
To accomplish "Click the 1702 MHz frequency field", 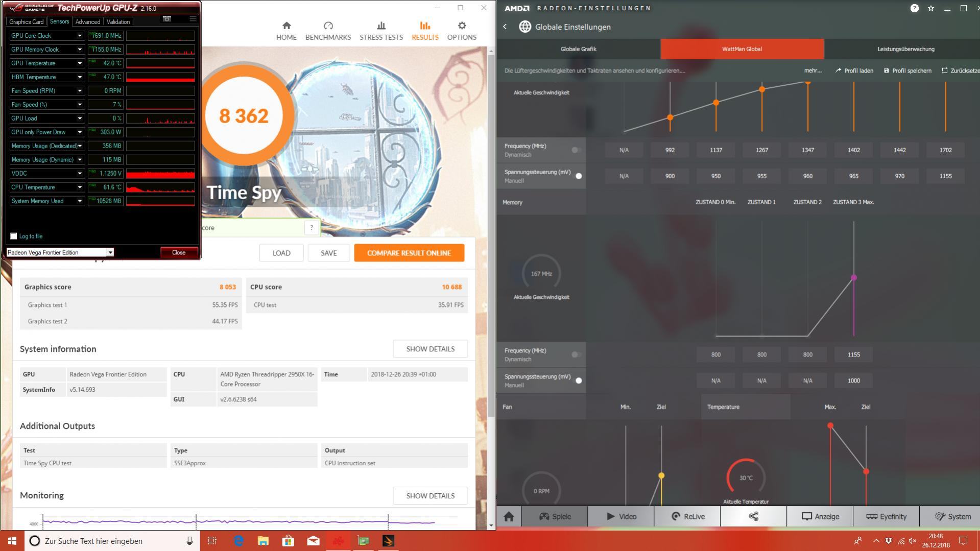I will click(x=945, y=150).
